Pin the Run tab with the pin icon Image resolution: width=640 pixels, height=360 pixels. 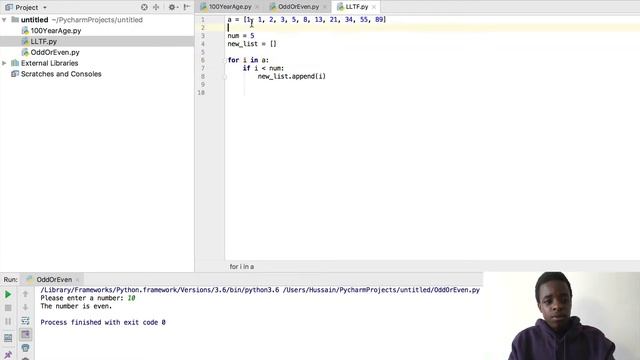pos(8,354)
